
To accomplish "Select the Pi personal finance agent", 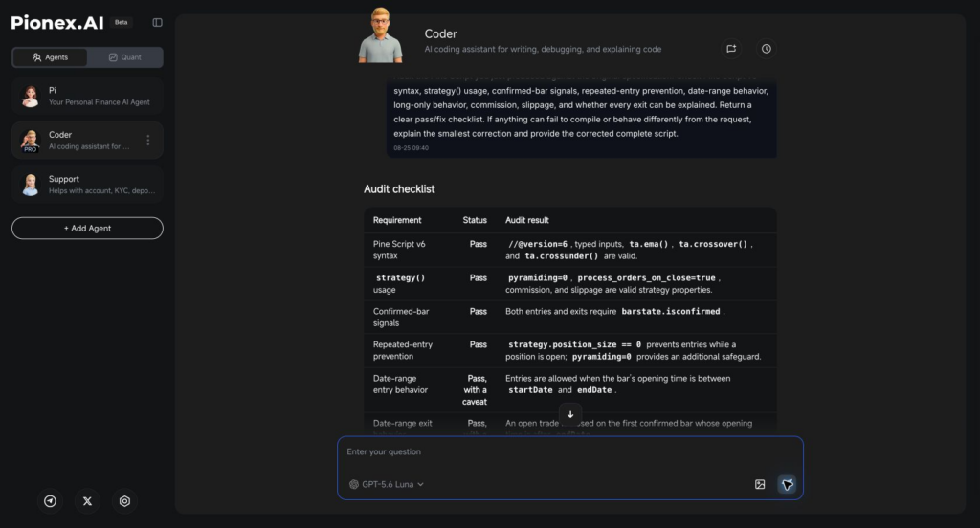I will pos(87,96).
